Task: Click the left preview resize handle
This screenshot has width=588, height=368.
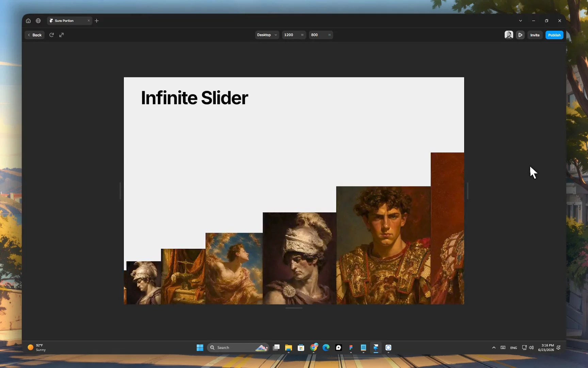Action: (120, 191)
